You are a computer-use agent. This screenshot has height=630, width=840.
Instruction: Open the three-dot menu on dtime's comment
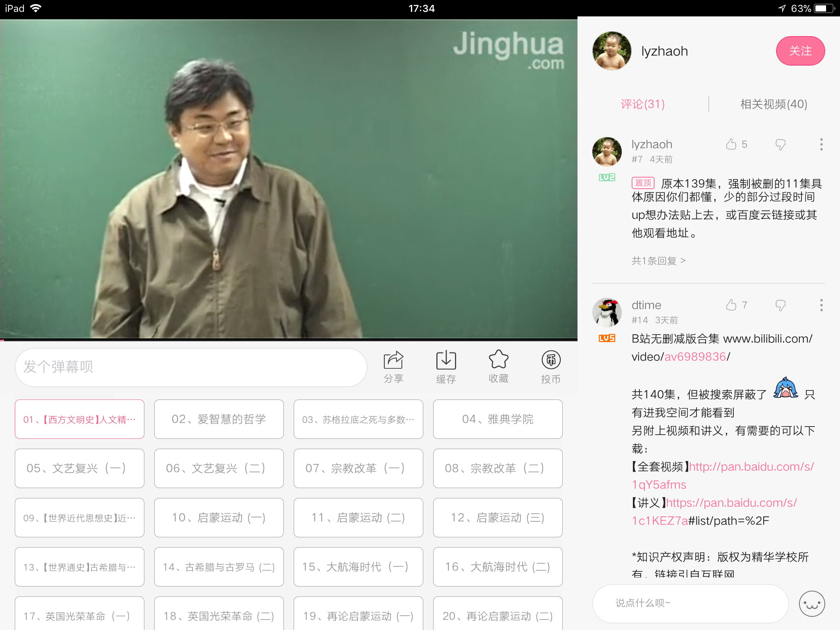click(x=821, y=305)
